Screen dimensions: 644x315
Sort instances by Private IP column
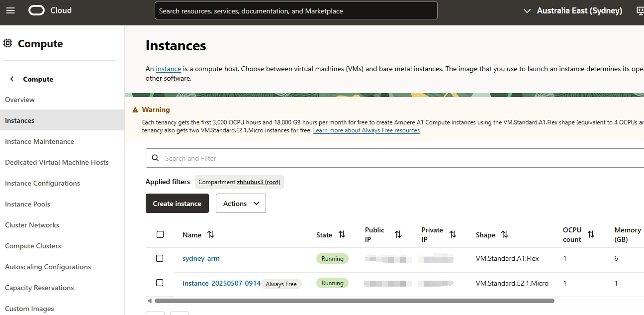point(453,234)
